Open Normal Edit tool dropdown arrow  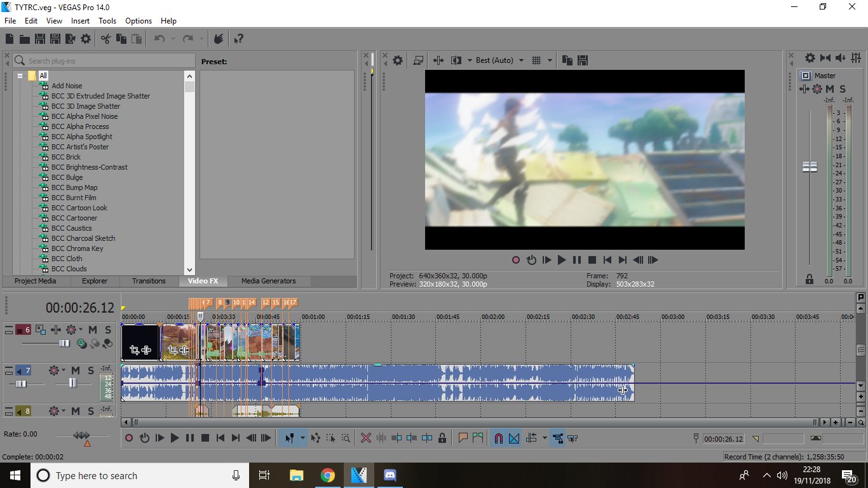click(x=302, y=438)
